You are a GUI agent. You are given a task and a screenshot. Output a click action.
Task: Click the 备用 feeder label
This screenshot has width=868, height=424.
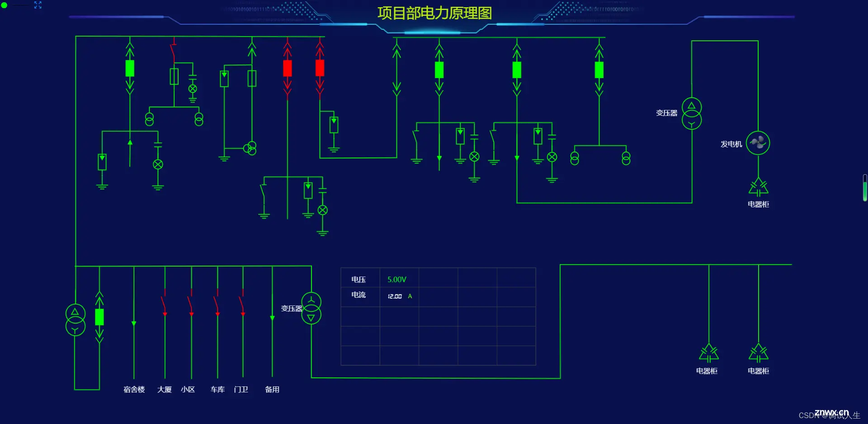click(272, 390)
